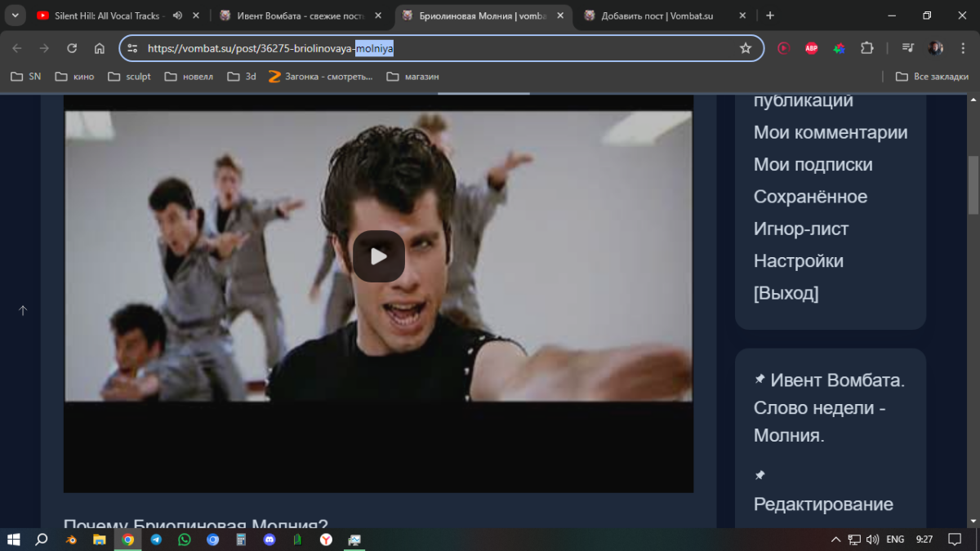Close the Silent Hill tab
Screen dimensions: 980x551
(x=195, y=16)
